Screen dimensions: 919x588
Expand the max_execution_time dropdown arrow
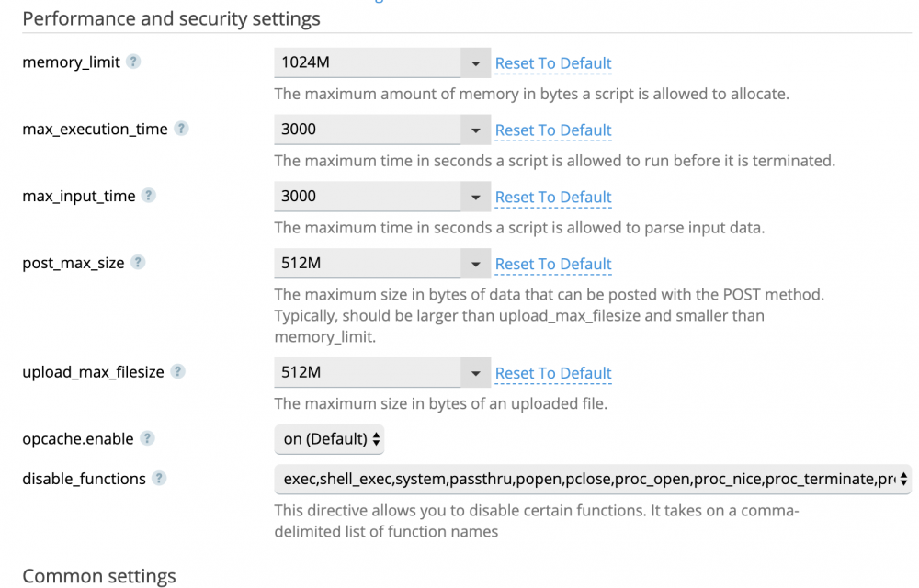tap(474, 130)
